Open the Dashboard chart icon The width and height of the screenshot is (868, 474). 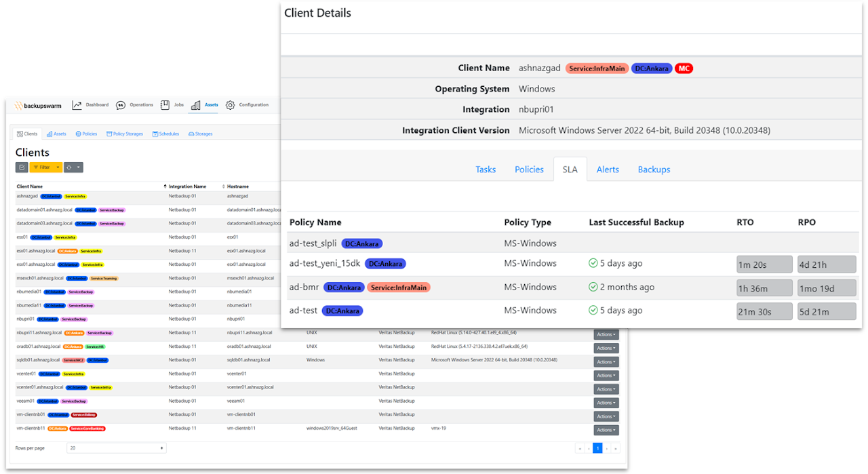click(x=77, y=105)
